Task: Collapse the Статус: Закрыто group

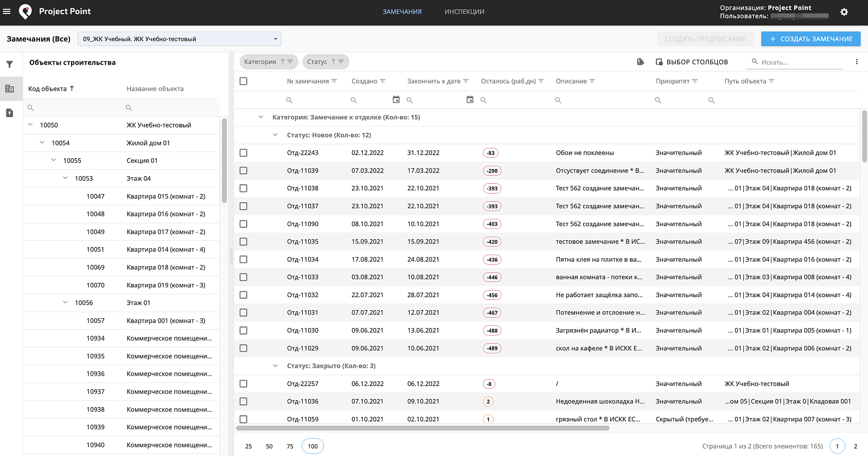Action: [x=275, y=366]
